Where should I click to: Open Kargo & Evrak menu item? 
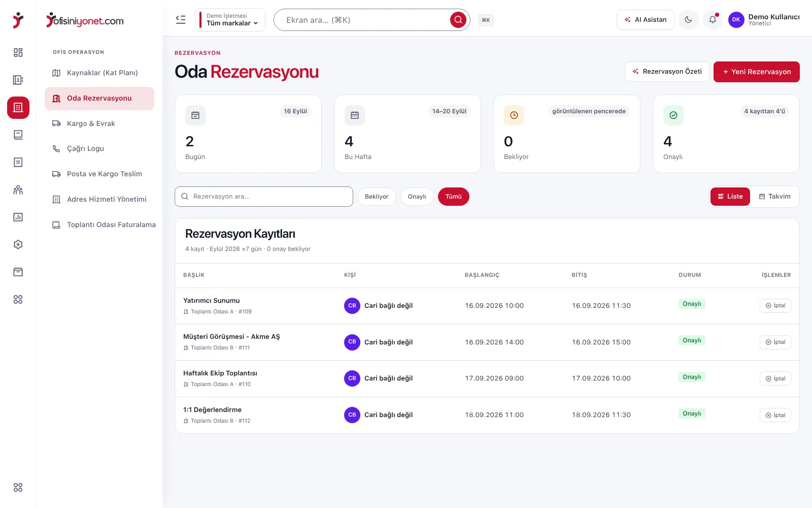click(x=99, y=123)
